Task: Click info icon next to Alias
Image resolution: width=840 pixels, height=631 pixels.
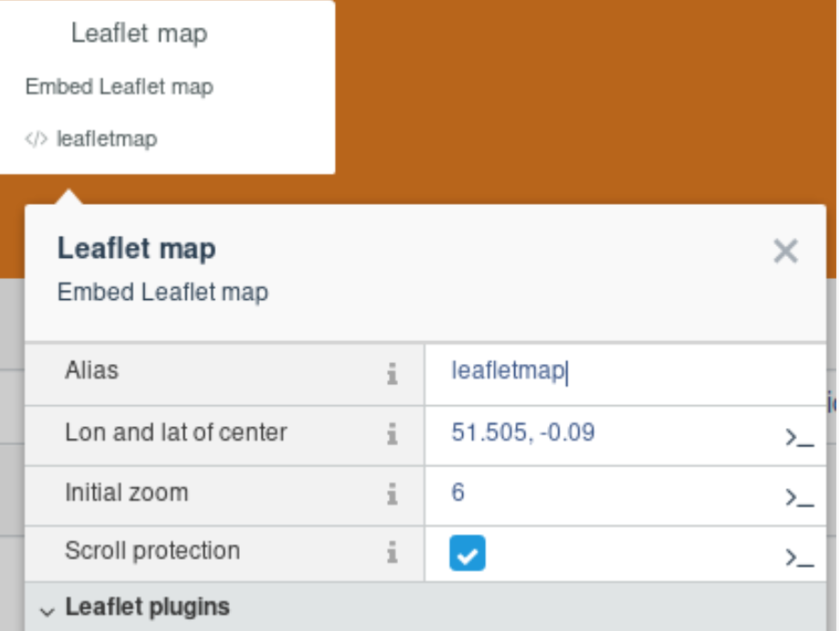Action: 393,373
